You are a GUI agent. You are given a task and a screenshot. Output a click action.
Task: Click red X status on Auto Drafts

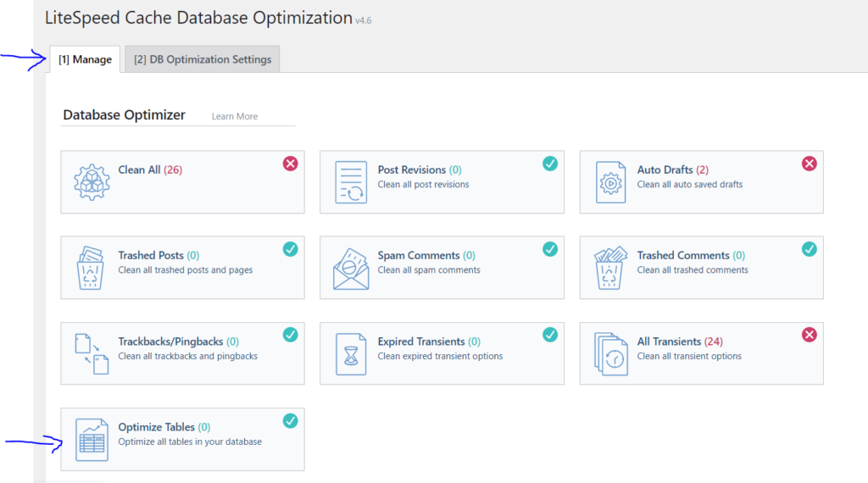(810, 164)
